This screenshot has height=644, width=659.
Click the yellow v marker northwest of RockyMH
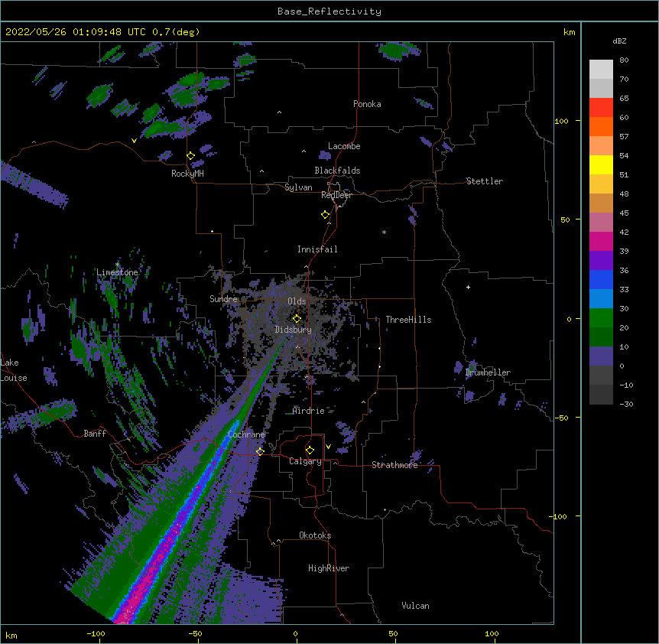point(134,141)
